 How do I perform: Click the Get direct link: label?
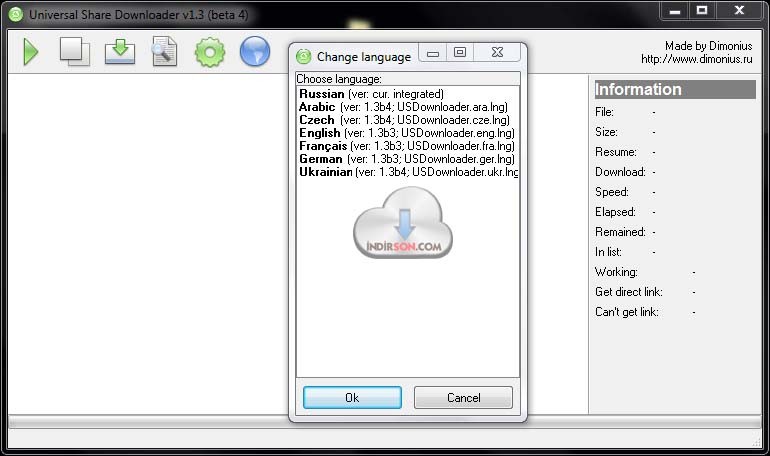point(629,292)
